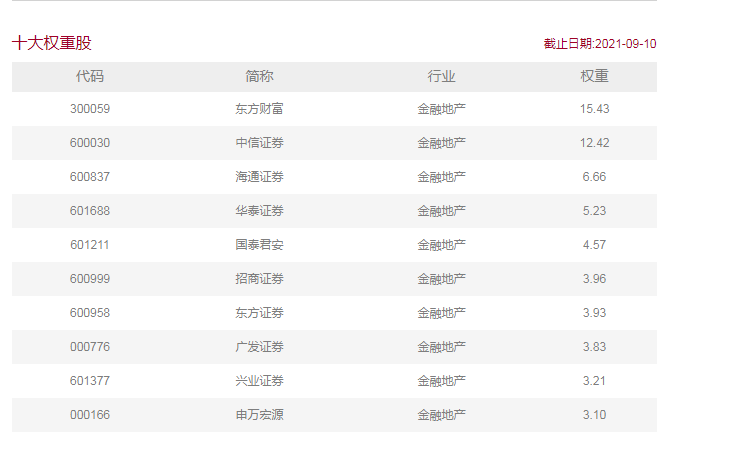Click stock name 中信证券
This screenshot has height=463, width=752.
259,143
